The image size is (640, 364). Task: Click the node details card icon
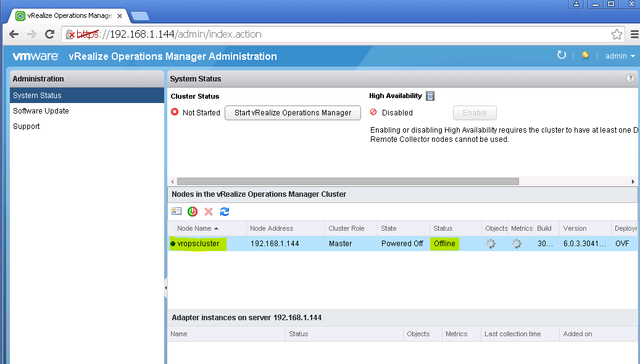click(177, 212)
